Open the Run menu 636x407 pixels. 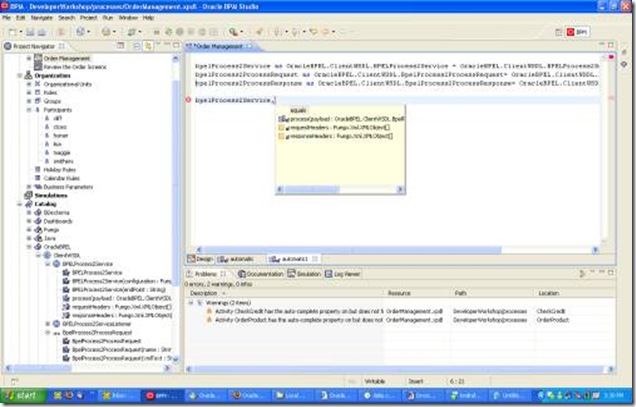(x=107, y=18)
